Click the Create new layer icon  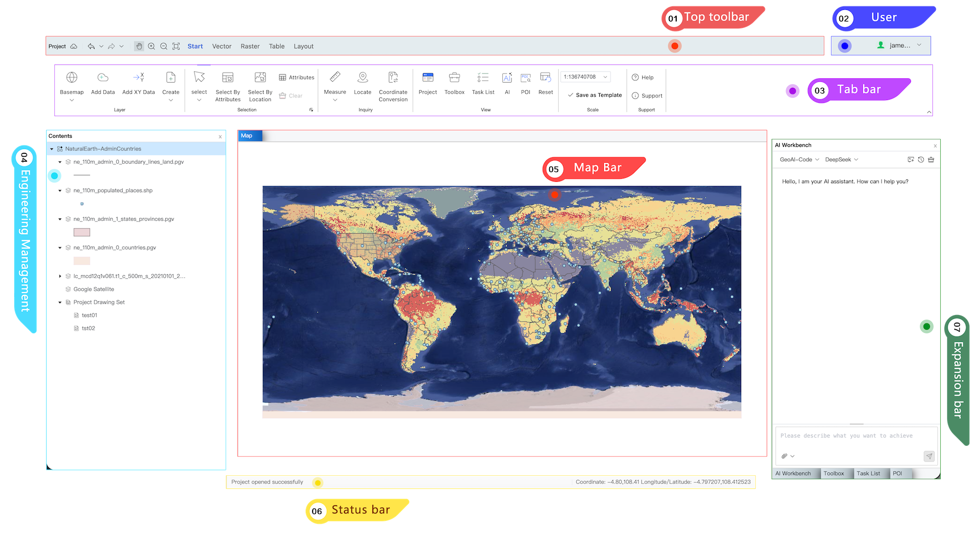point(171,77)
